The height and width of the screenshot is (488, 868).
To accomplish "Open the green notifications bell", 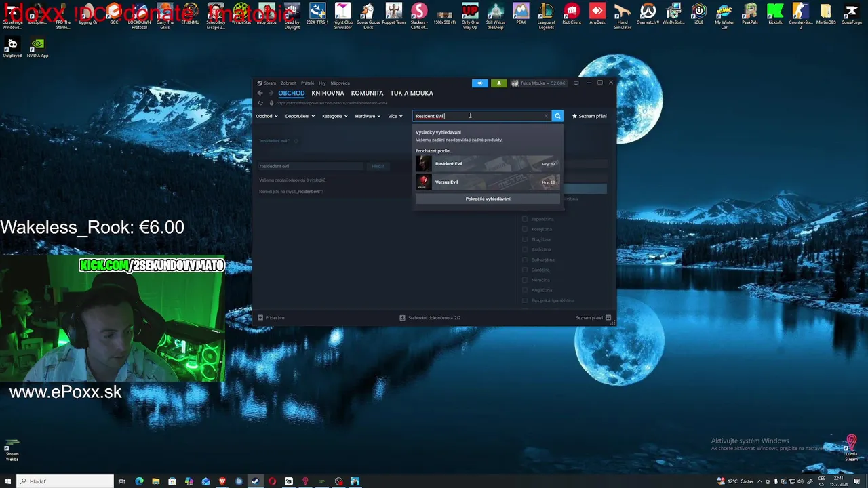I will pyautogui.click(x=498, y=83).
